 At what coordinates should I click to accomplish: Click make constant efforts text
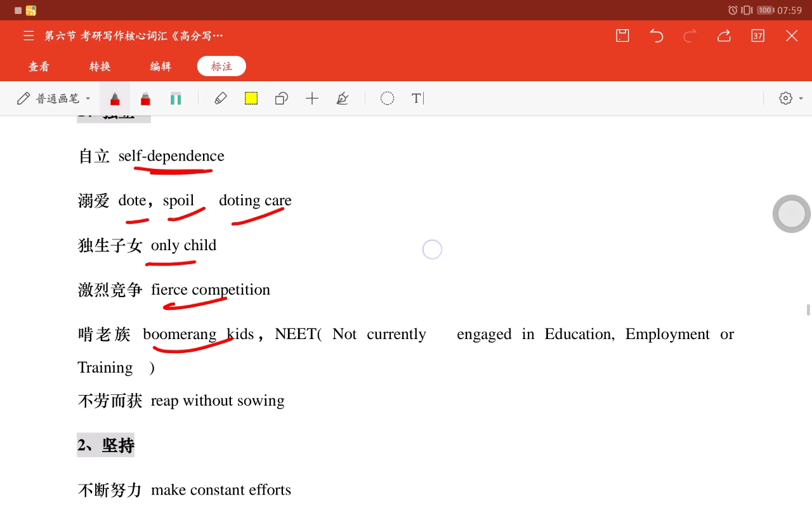(221, 490)
